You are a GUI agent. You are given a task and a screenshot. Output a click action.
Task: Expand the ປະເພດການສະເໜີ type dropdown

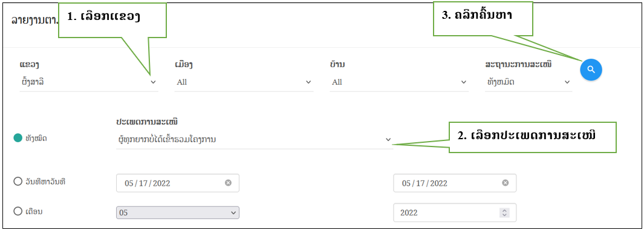pyautogui.click(x=254, y=140)
